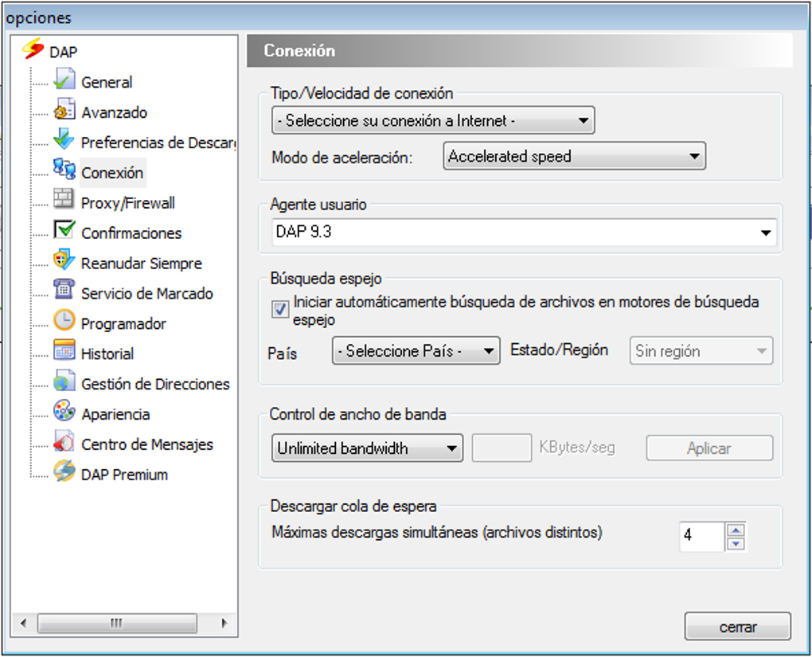
Task: Click the Preferencias de Descarga arrow icon
Action: point(64,140)
